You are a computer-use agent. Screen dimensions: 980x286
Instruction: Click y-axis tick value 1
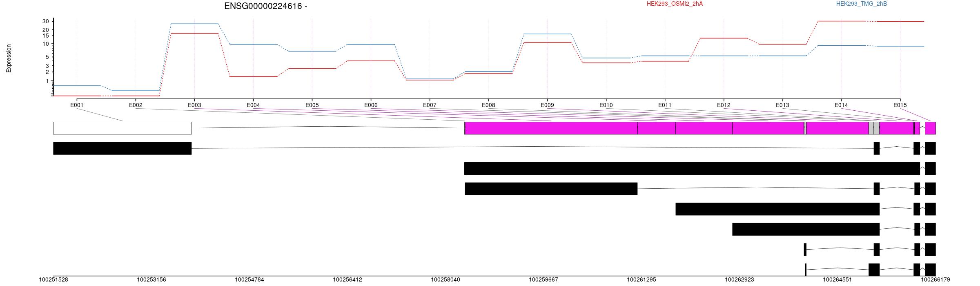point(47,81)
